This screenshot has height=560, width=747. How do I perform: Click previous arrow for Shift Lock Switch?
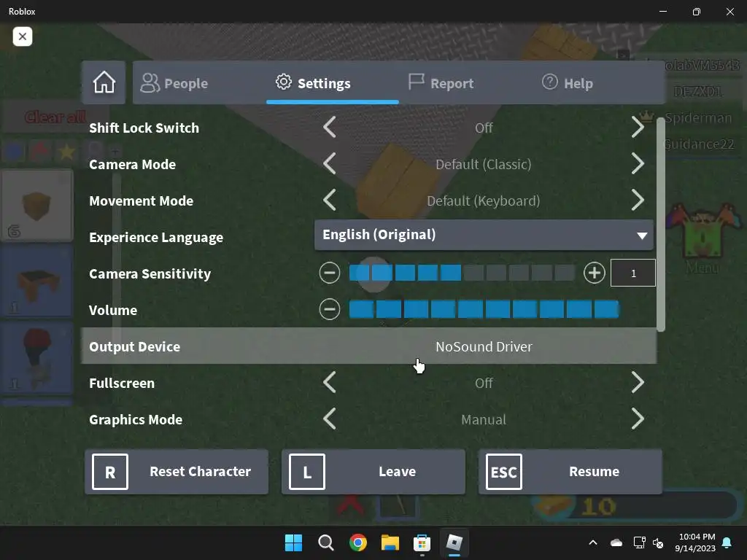pos(330,128)
